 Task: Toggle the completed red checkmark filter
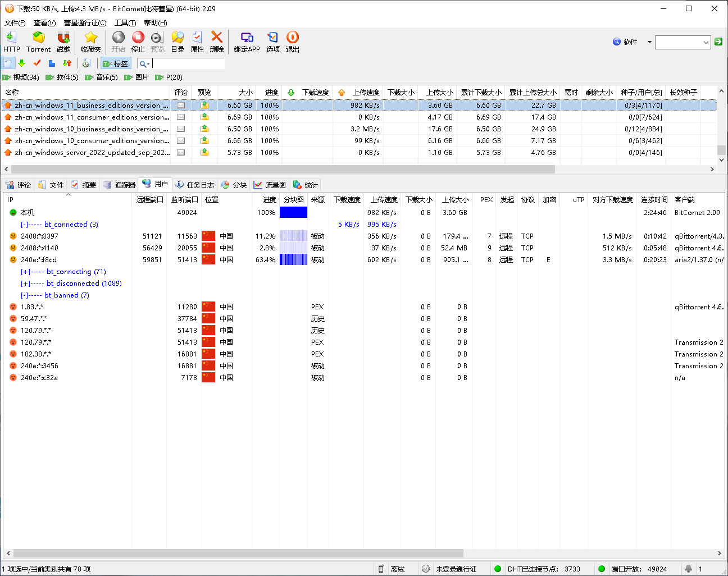click(37, 63)
